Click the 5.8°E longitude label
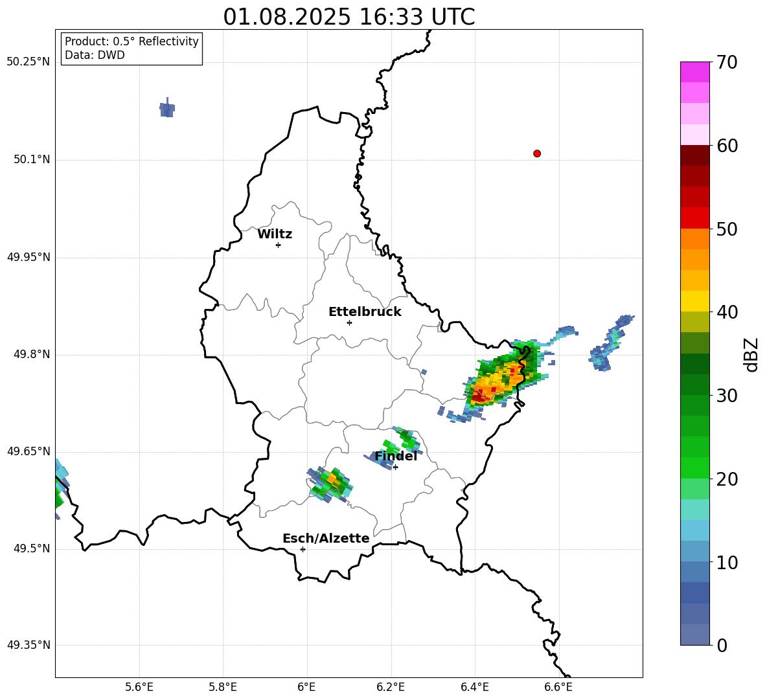Viewport: 767px width, 700px height. click(x=223, y=687)
